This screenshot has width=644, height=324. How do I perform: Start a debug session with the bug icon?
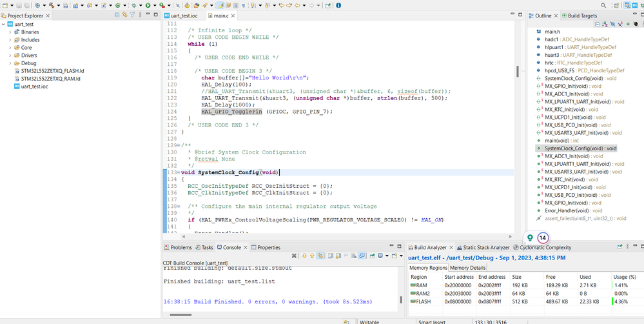click(133, 5)
